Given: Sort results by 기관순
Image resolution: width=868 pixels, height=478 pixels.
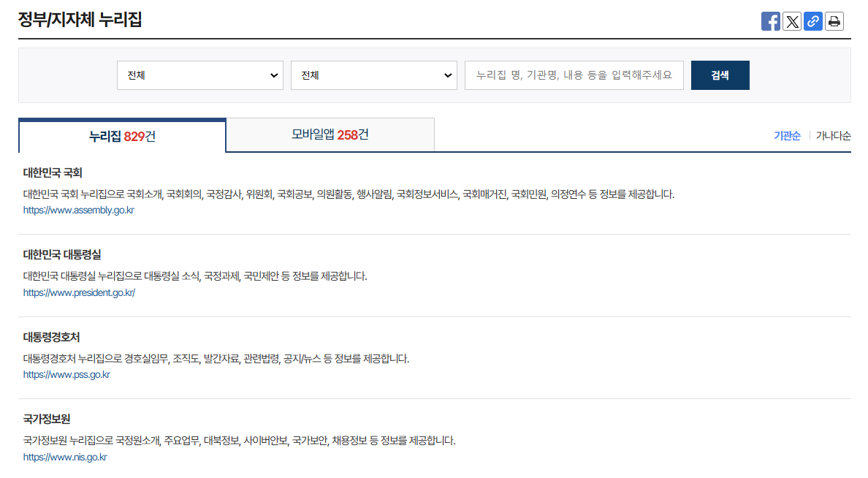Looking at the screenshot, I should pos(787,136).
